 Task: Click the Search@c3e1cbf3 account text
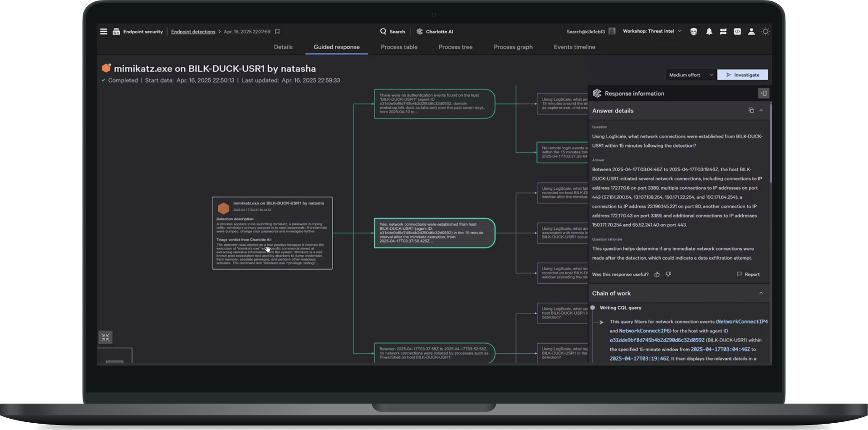585,31
